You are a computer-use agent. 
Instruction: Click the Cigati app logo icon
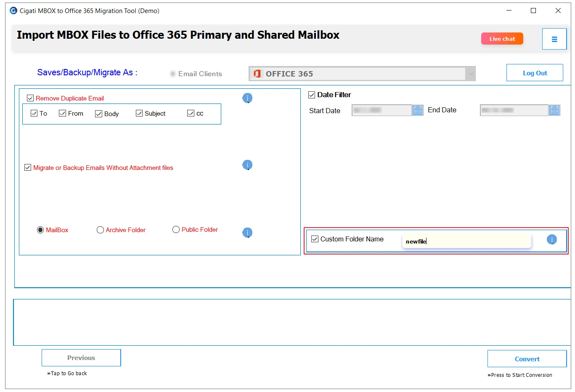13,11
